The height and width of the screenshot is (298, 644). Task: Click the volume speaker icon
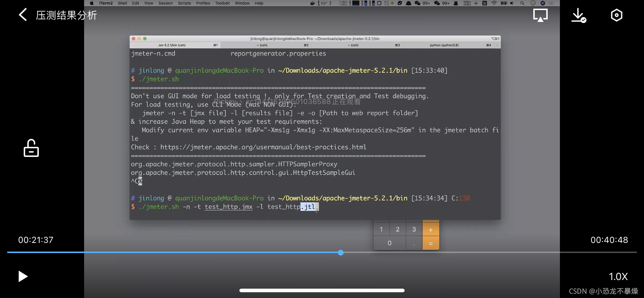(512, 3)
